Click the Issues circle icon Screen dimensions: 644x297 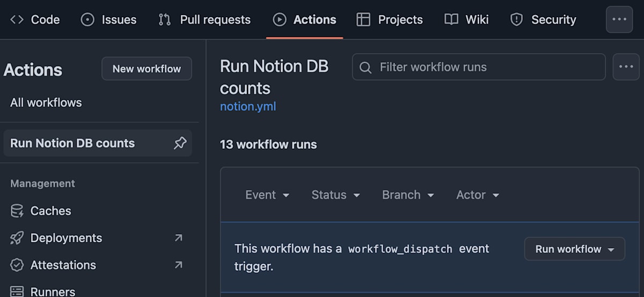(87, 20)
